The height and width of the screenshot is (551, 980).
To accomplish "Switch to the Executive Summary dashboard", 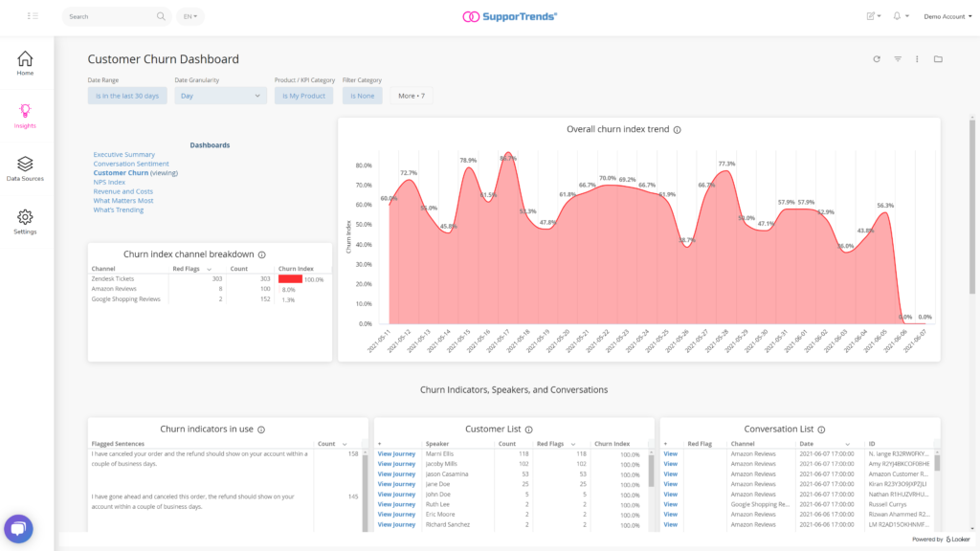I will pyautogui.click(x=124, y=153).
